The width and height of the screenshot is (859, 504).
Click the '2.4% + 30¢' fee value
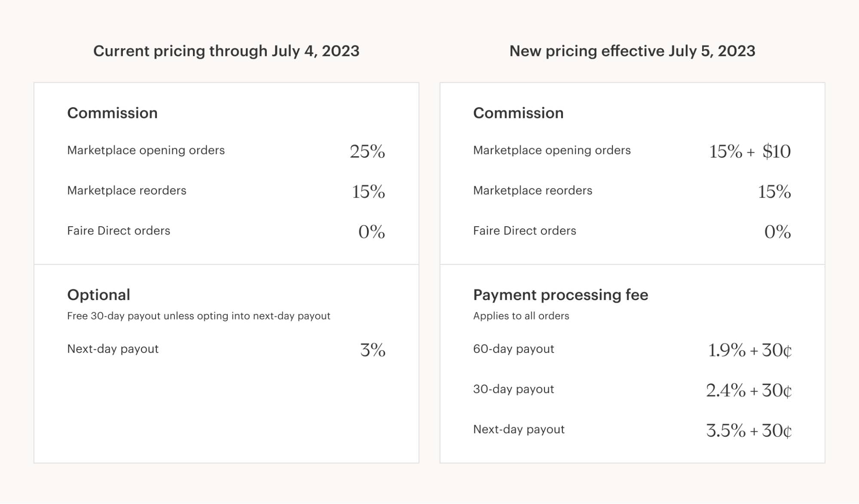pyautogui.click(x=749, y=391)
